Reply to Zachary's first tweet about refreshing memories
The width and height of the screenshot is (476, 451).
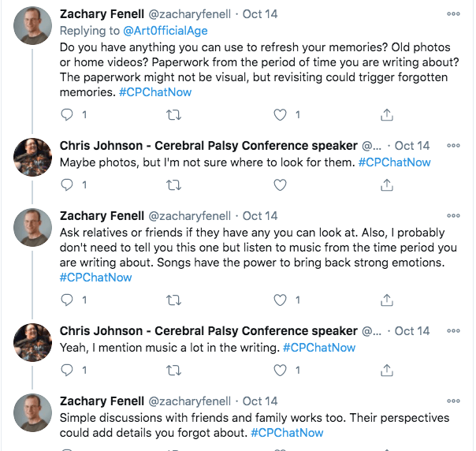point(67,115)
